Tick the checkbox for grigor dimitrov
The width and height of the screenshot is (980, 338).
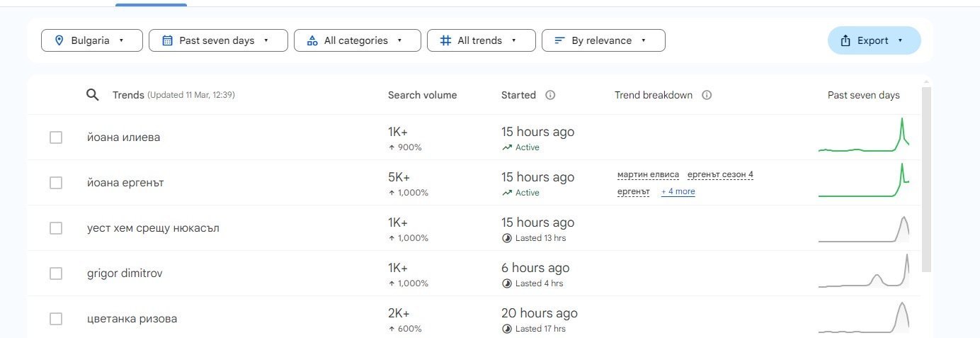pyautogui.click(x=56, y=274)
